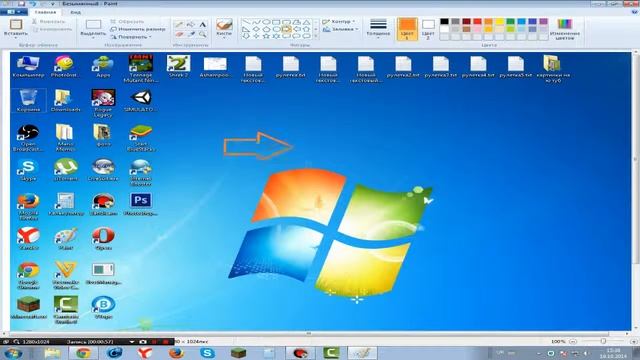Pick the purple color swatch
The width and height of the screenshot is (640, 360).
point(543,21)
